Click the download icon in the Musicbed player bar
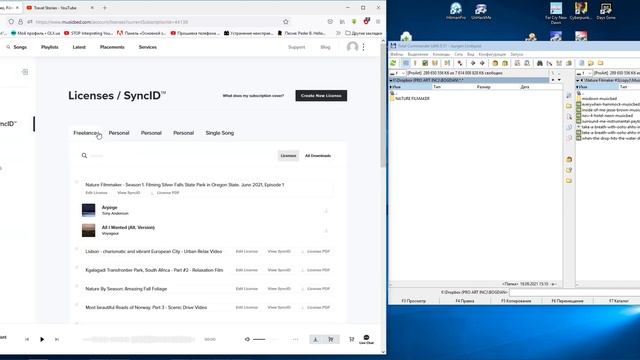Image resolution: width=640 pixels, height=360 pixels. (x=316, y=340)
